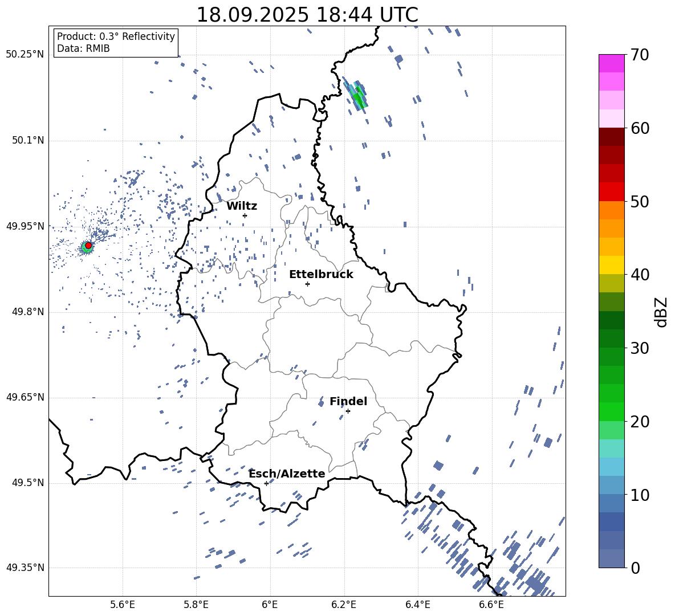Click the 'Product: 0.3° Reflectivity' label
675x616 pixels.
(116, 36)
